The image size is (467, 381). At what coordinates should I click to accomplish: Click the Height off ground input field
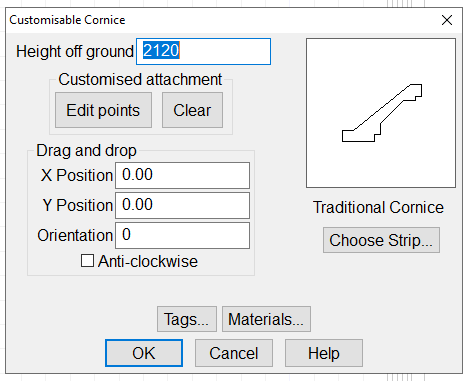coord(203,51)
